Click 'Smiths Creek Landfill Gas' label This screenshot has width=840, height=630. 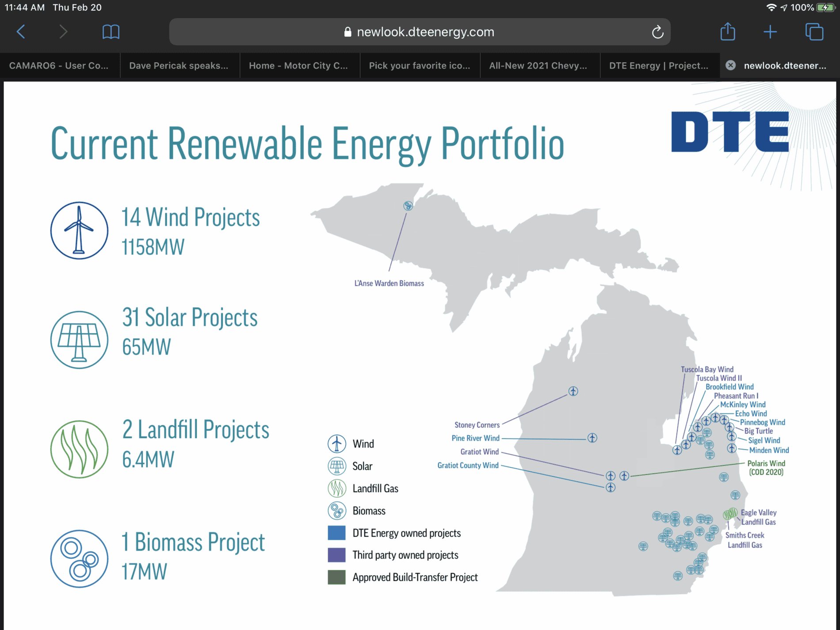745,540
